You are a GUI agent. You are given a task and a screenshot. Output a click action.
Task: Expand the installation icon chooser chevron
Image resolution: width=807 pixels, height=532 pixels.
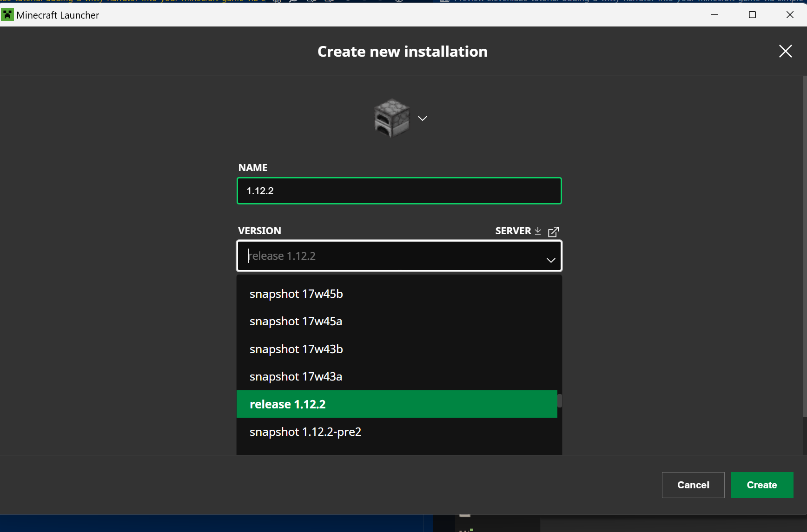pos(422,118)
